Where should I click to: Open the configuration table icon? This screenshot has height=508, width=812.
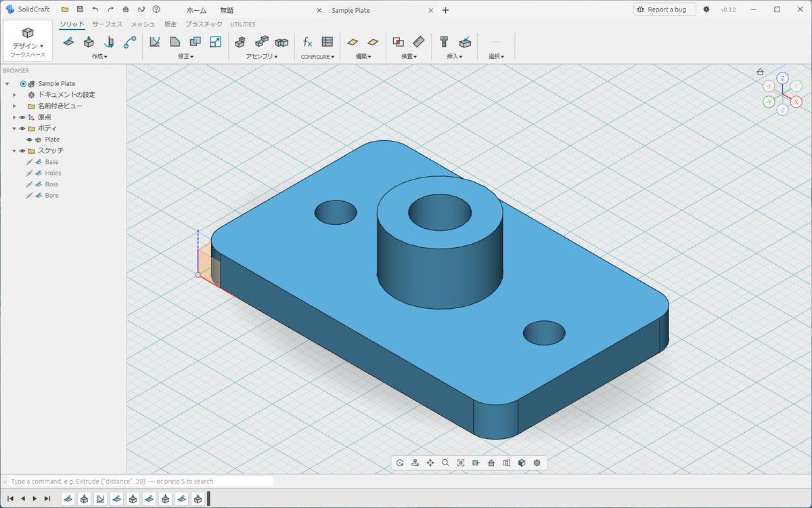(x=328, y=42)
